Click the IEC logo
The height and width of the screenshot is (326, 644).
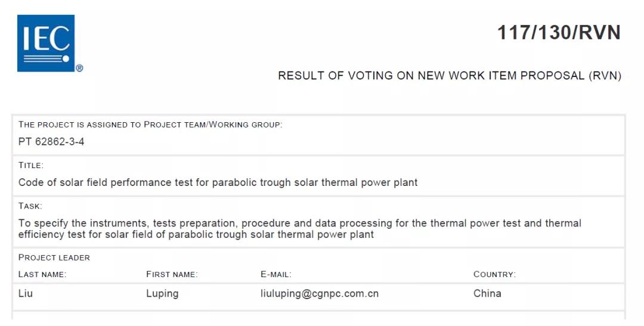(x=46, y=44)
